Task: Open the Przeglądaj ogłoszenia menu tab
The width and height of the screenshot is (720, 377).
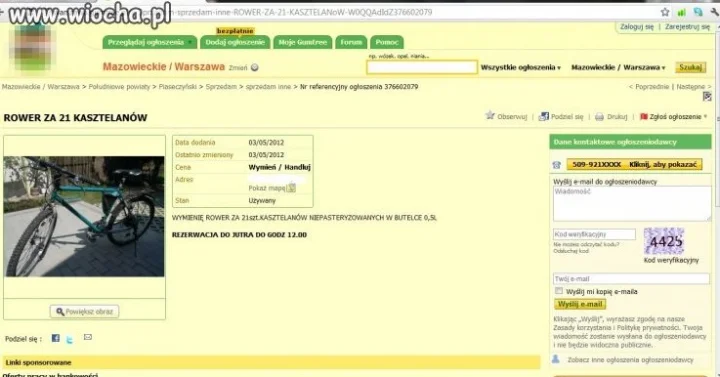Action: pyautogui.click(x=150, y=42)
